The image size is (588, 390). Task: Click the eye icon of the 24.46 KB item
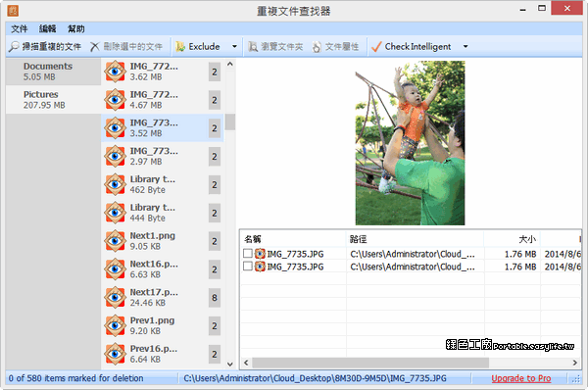(115, 297)
